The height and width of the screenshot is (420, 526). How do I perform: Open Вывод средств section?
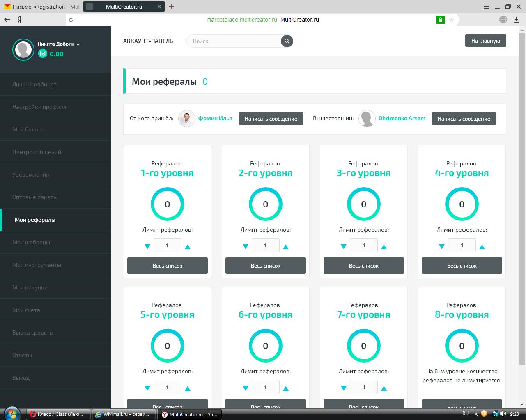55,333
